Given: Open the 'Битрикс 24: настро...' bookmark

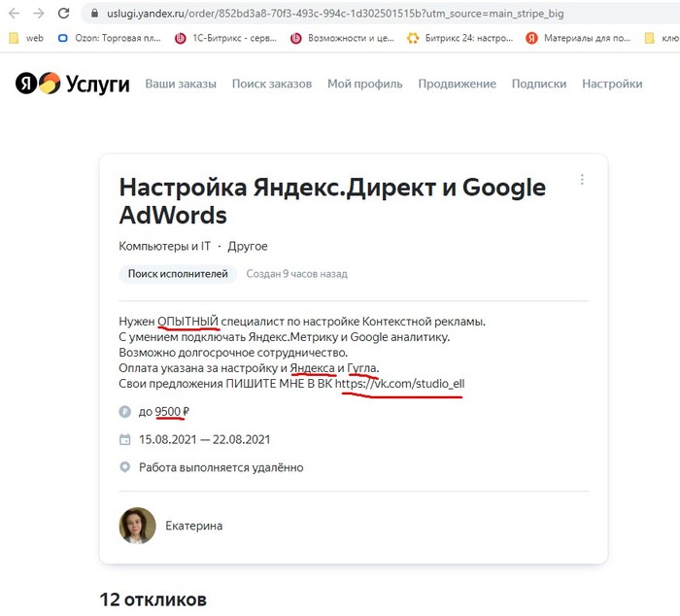Looking at the screenshot, I should [x=459, y=38].
